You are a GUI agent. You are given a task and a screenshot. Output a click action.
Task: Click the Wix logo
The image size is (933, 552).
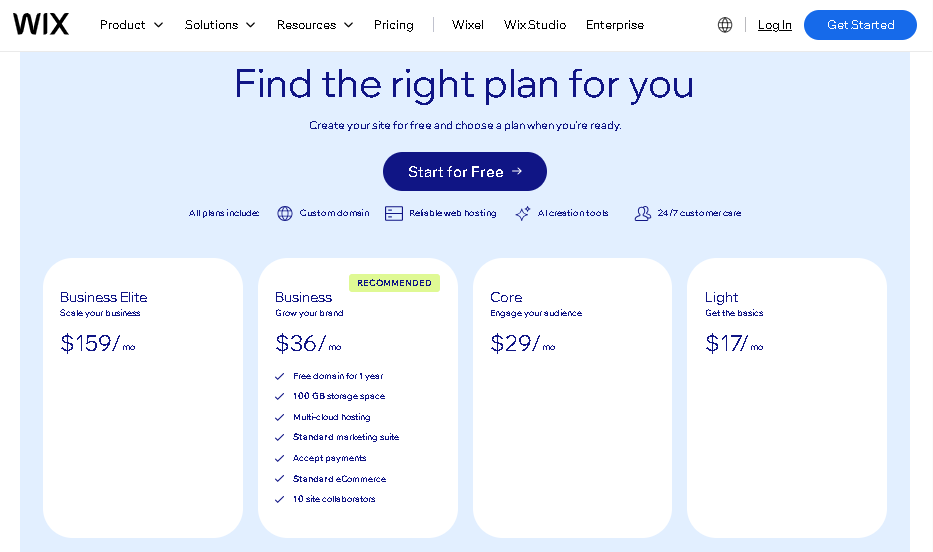point(41,24)
